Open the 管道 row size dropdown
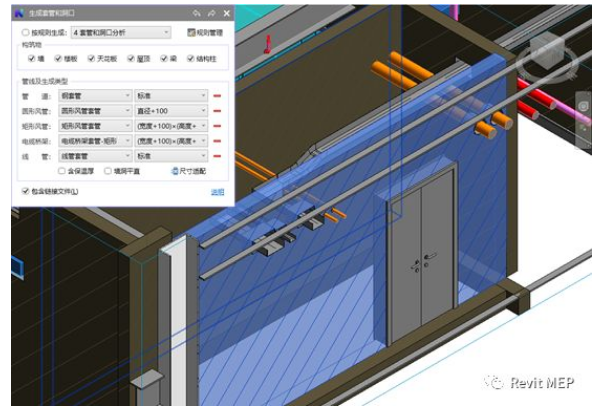Screen dimensions: 601x410 point(171,96)
